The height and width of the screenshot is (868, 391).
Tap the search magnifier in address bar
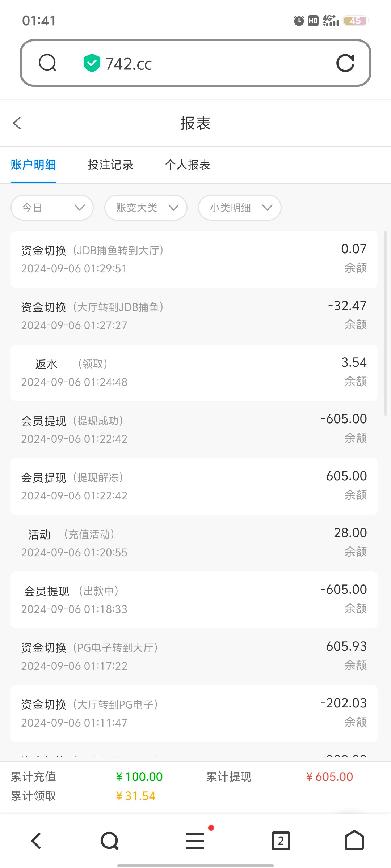47,63
